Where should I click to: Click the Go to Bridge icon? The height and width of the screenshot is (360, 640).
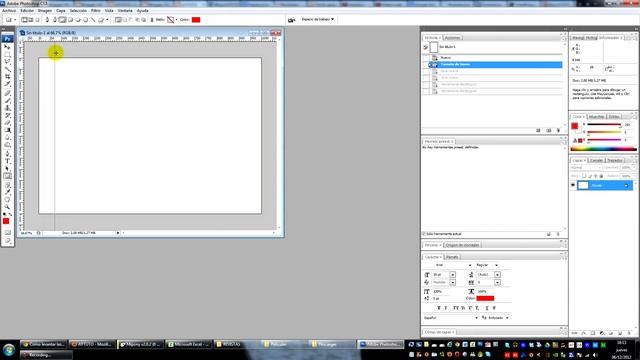[291, 20]
